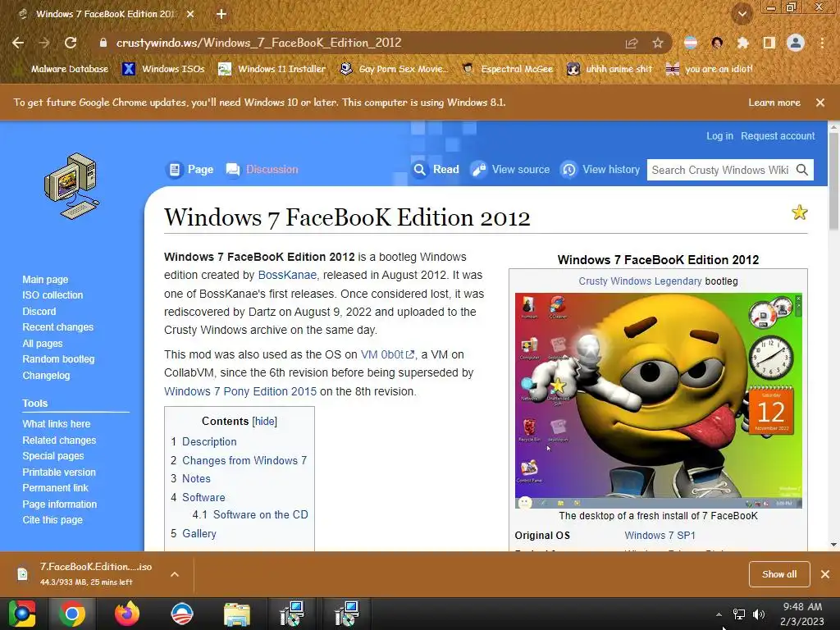The width and height of the screenshot is (840, 630).
Task: Click the share page icon in address bar
Action: 632,43
